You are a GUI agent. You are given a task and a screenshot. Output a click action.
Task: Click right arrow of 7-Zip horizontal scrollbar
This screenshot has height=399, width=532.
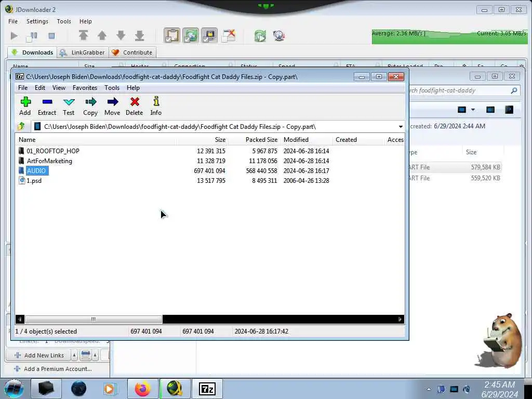tap(400, 320)
